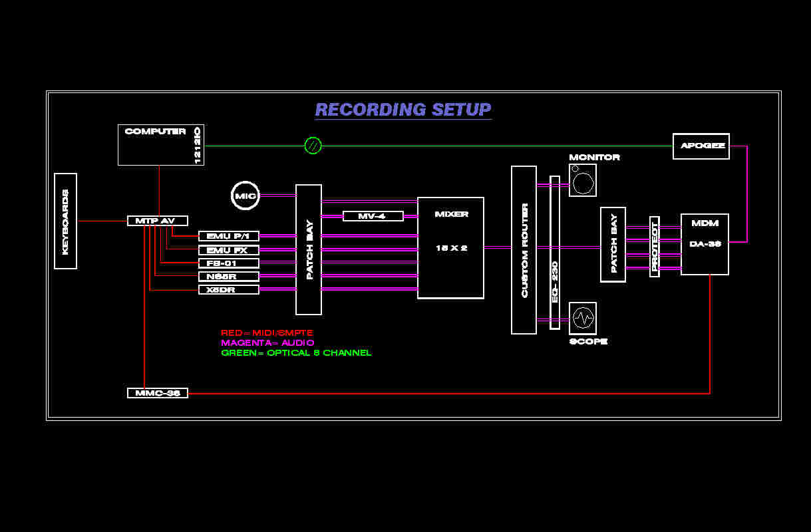The image size is (811, 532).
Task: Click the GREEN= OPTICAL 8 CHANNEL legend
Action: pos(296,352)
